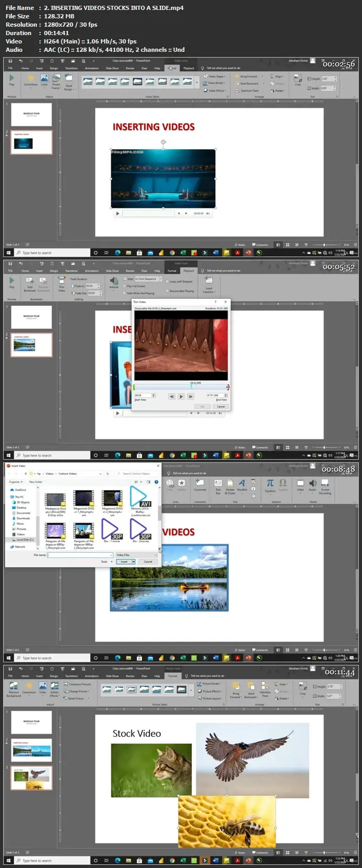362x868 pixels.
Task: Click New folder in the Insert Video dialog
Action: (x=36, y=482)
